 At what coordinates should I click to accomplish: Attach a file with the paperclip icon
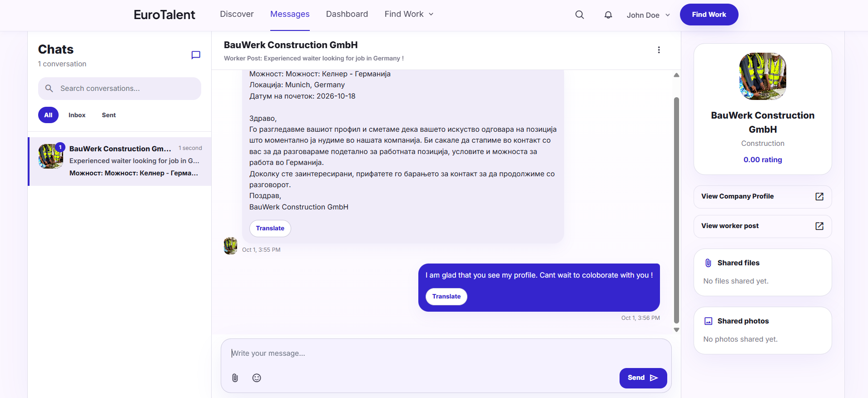(235, 378)
